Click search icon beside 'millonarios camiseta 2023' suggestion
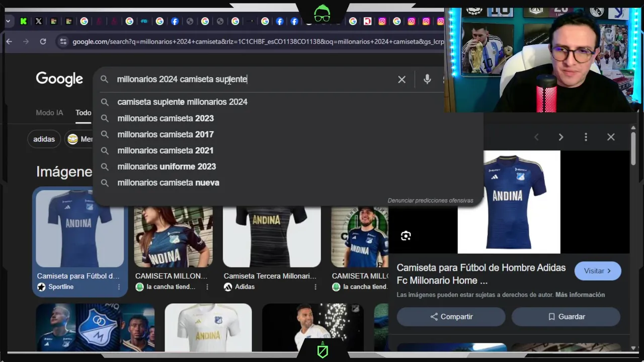This screenshot has width=644, height=362. point(105,118)
